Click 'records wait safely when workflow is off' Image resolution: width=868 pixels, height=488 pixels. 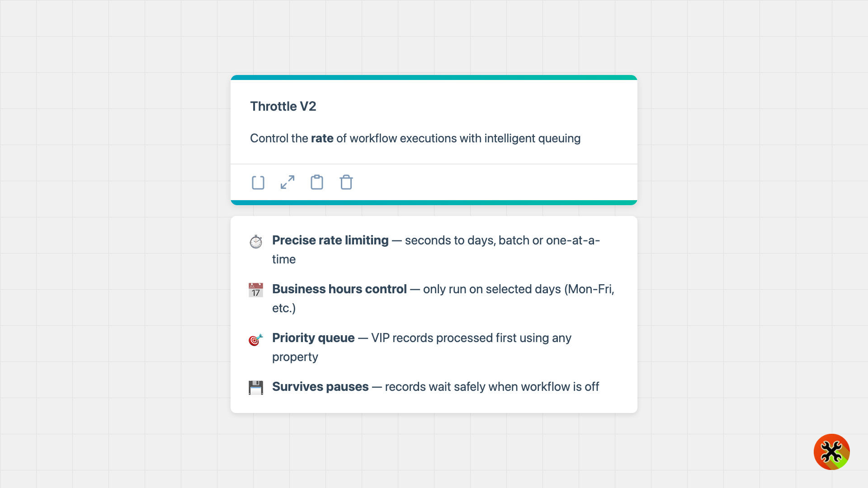492,387
